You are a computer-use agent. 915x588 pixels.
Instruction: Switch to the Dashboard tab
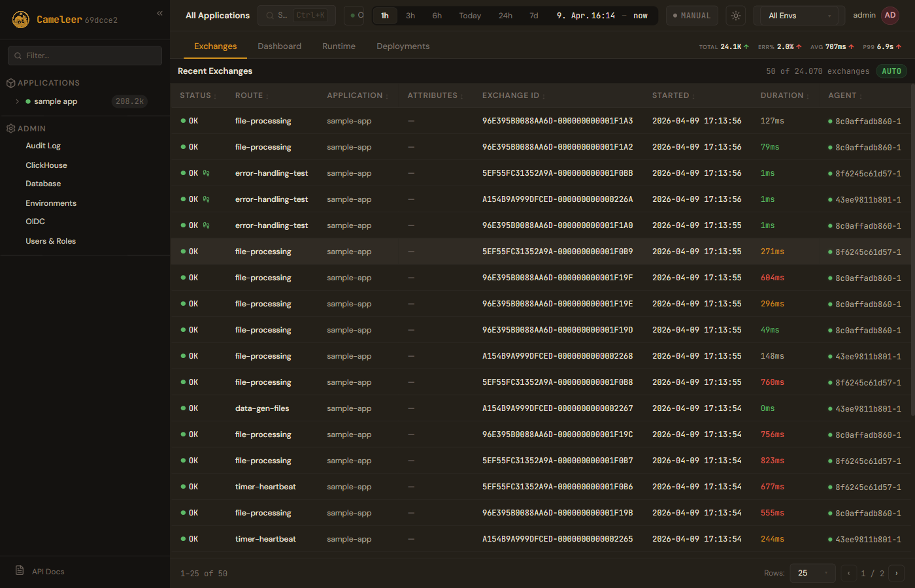click(x=279, y=46)
